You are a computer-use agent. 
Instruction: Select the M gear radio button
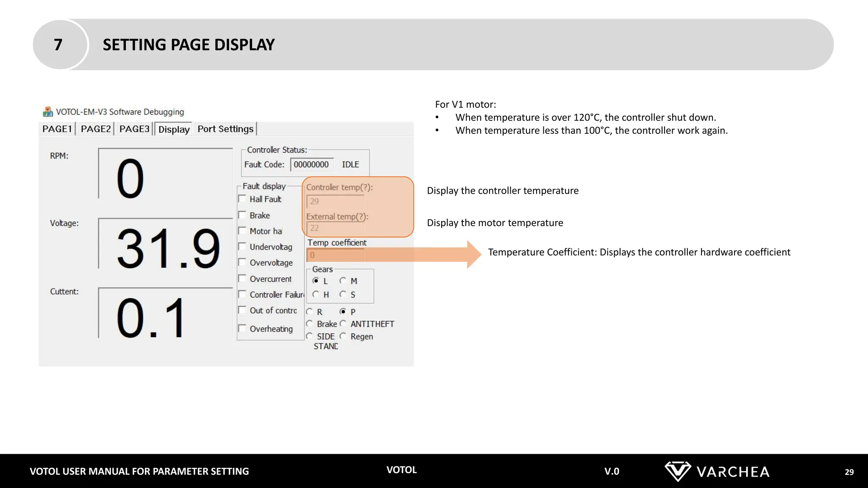pos(343,280)
